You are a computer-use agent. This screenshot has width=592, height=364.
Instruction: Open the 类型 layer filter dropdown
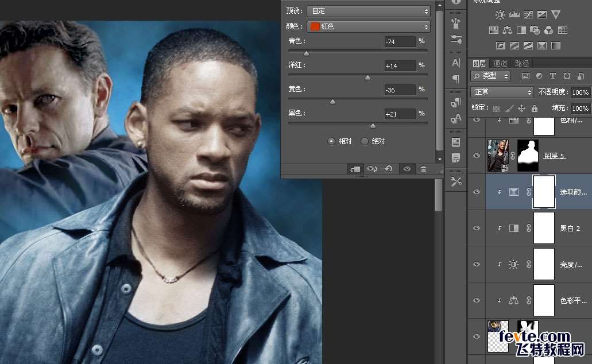(490, 76)
